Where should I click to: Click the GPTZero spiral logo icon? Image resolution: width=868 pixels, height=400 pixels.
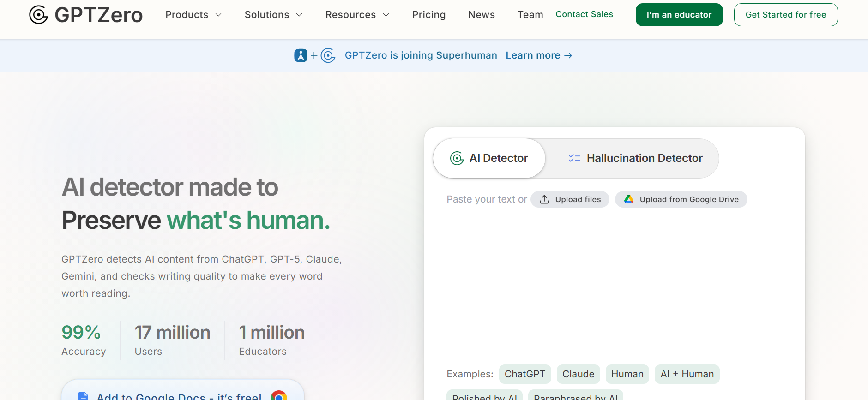click(38, 15)
